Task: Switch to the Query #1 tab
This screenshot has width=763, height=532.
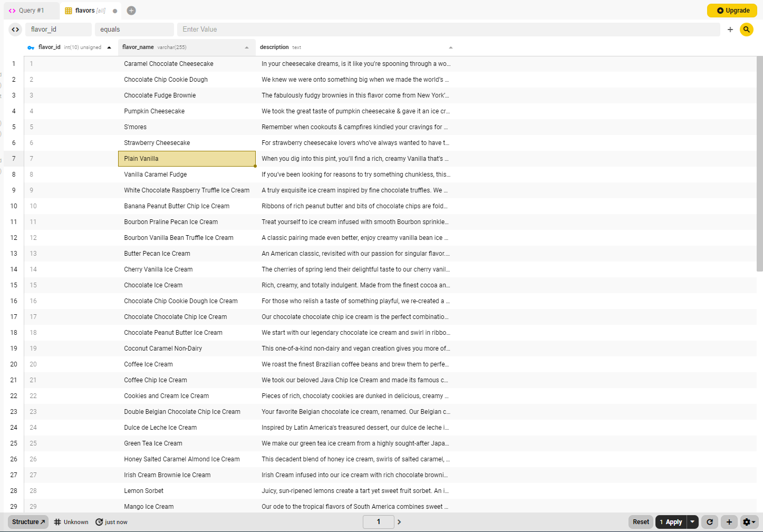Action: tap(31, 11)
